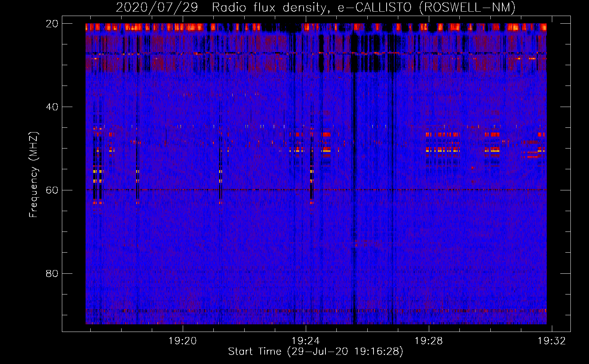
Task: Click the 80 MHz frequency tick label
Action: pyautogui.click(x=52, y=273)
